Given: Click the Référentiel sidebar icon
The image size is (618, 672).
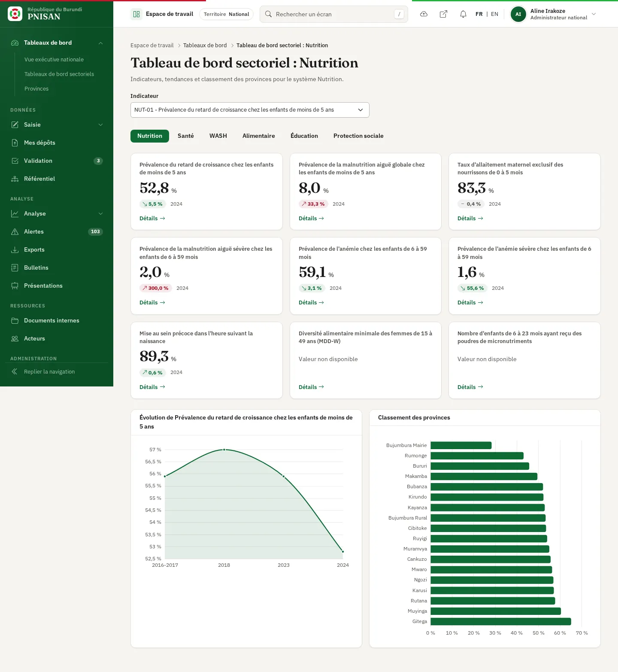Looking at the screenshot, I should click(x=15, y=179).
